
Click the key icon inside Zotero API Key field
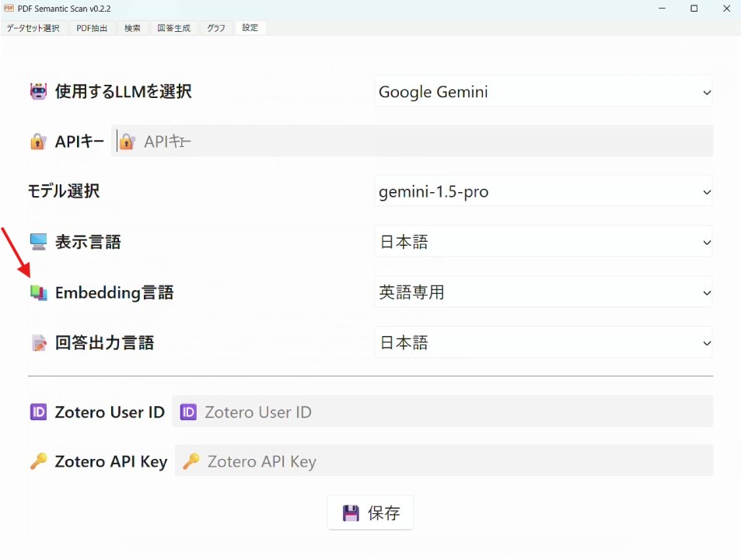(191, 461)
